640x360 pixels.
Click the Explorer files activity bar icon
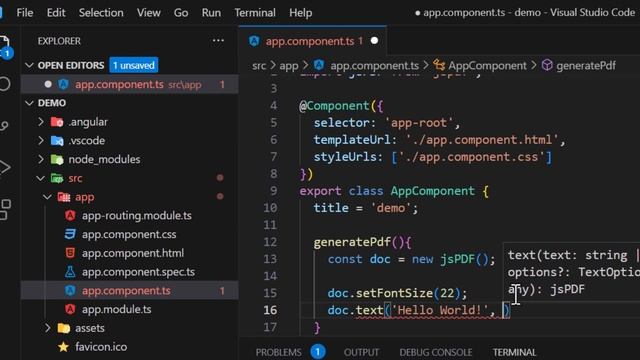click(5, 47)
